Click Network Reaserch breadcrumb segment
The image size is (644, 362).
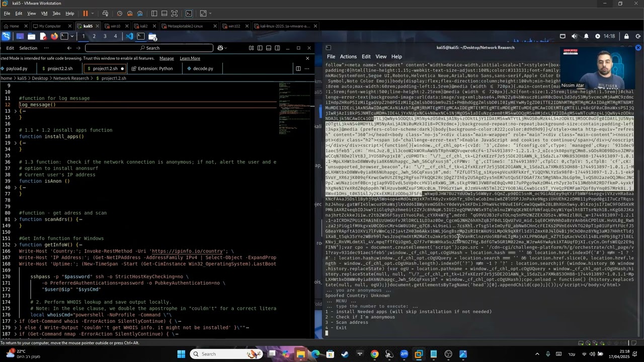tap(71, 78)
